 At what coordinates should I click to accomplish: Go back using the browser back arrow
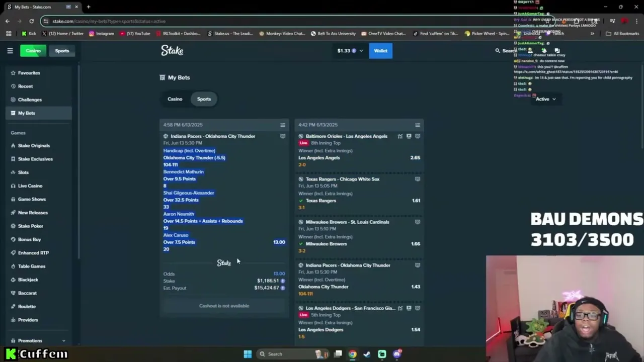7,21
